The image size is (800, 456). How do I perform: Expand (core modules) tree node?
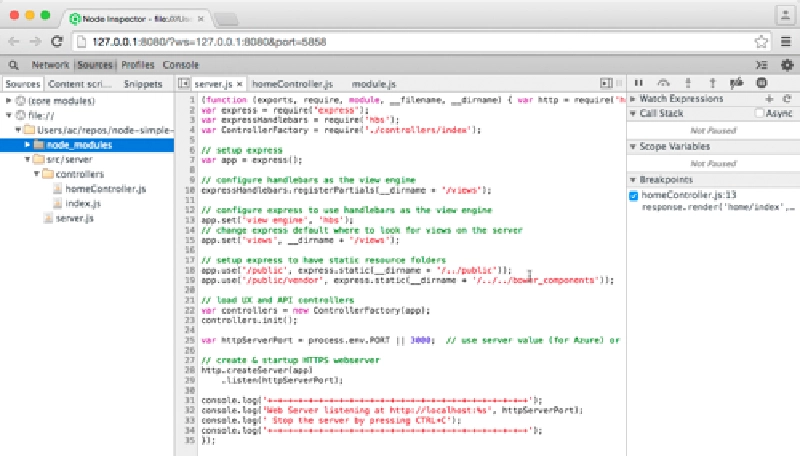click(9, 101)
